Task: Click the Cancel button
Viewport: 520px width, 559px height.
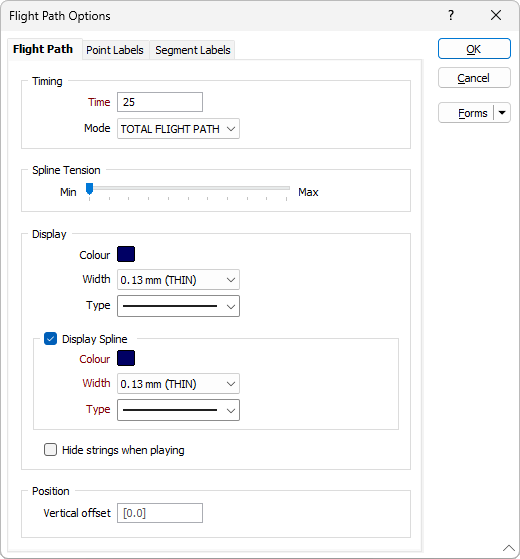Action: coord(474,78)
